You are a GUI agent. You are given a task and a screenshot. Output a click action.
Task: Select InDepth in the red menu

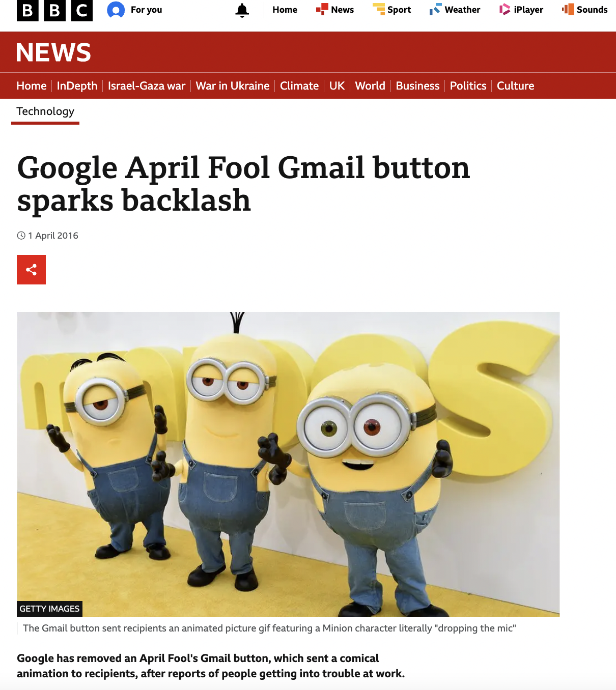click(x=77, y=85)
